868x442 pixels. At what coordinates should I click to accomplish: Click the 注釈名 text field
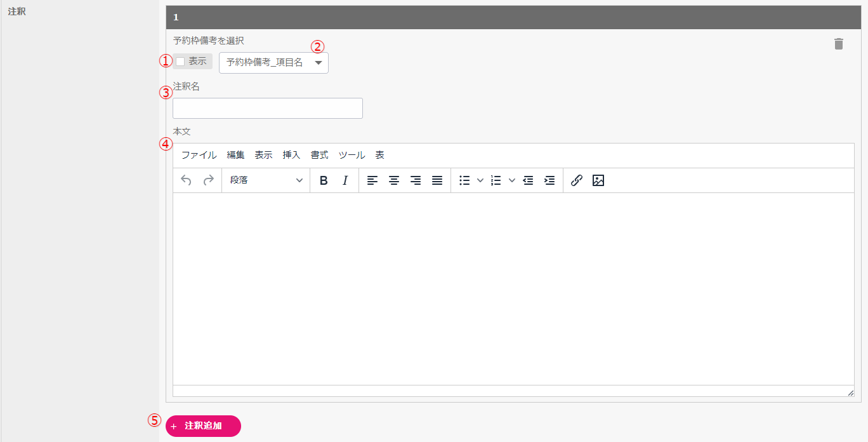267,109
